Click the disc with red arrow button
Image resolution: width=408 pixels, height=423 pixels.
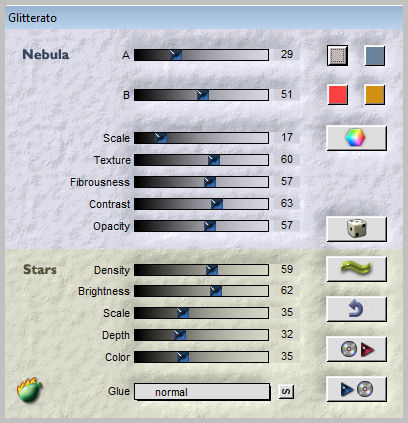356,349
